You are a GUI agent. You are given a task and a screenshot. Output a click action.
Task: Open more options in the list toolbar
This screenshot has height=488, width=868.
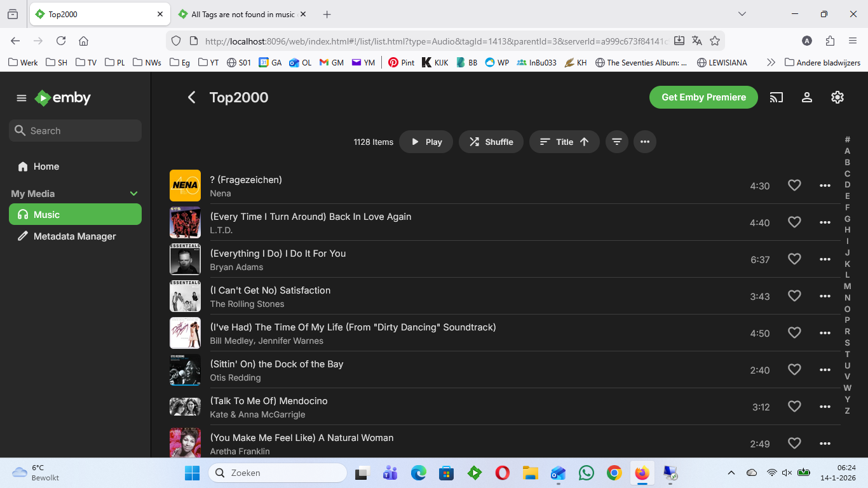(644, 142)
